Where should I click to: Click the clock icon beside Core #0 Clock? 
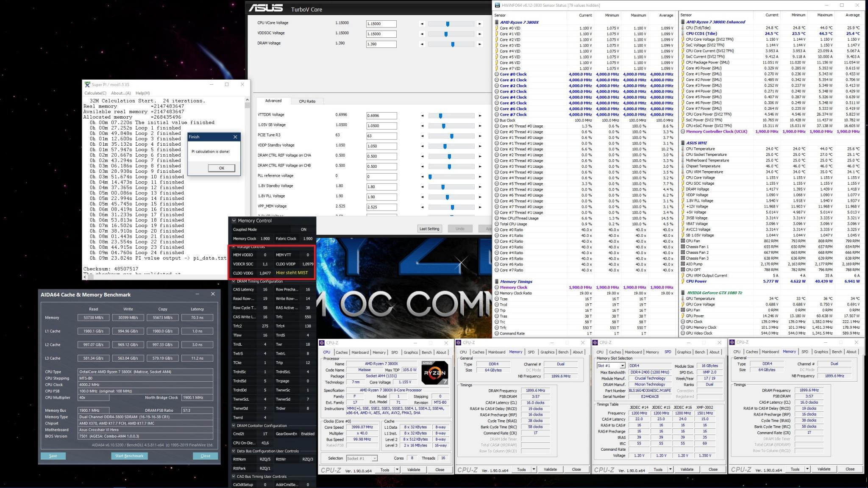496,74
